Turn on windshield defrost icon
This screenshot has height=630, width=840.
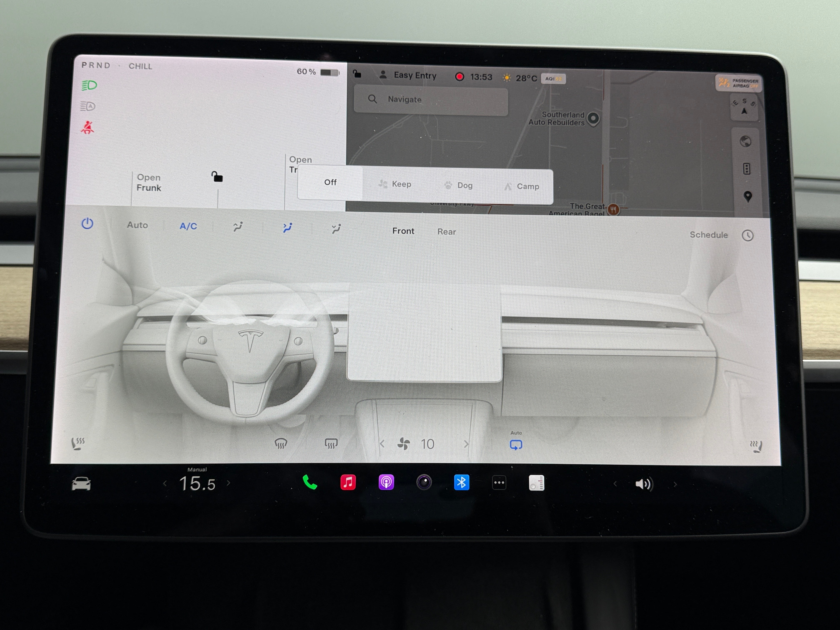pyautogui.click(x=281, y=443)
